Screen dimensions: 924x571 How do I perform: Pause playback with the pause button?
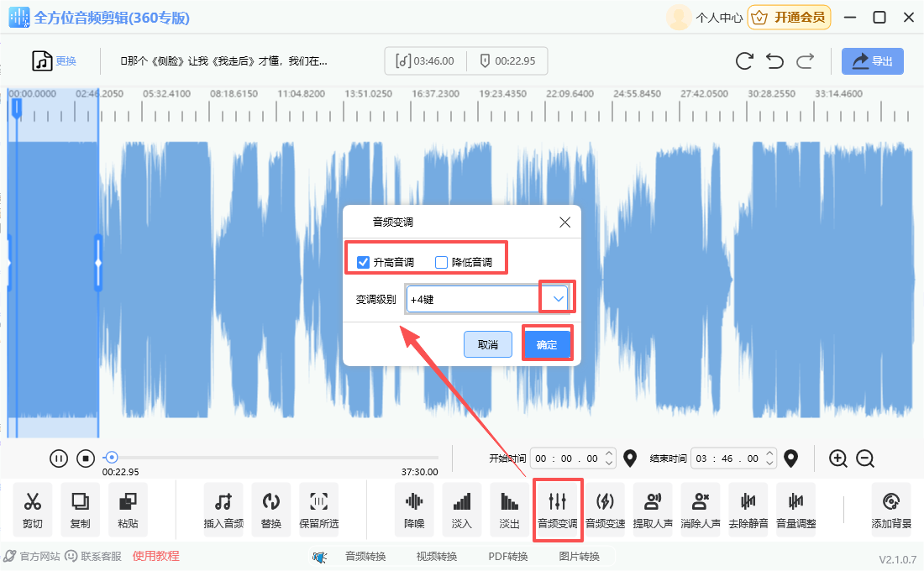click(59, 458)
